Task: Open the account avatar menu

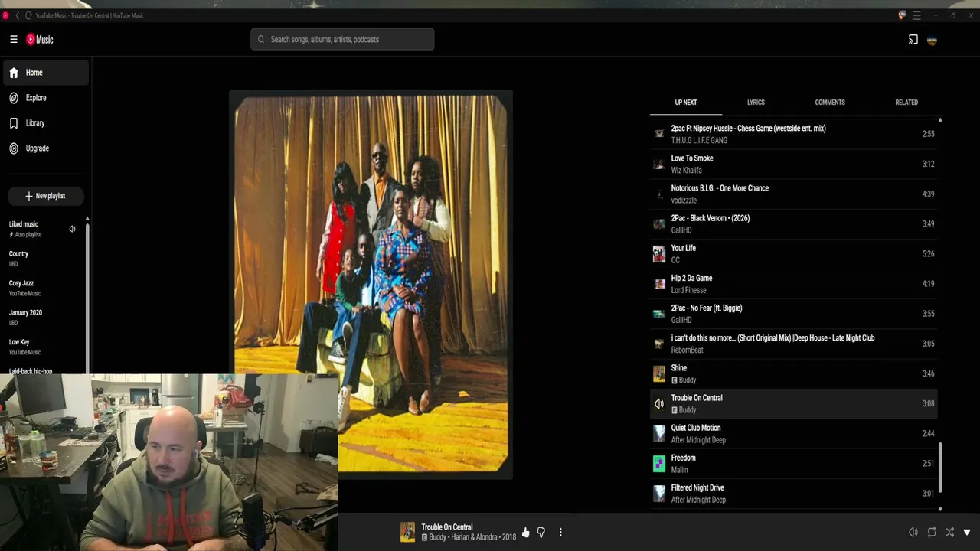Action: pos(932,40)
